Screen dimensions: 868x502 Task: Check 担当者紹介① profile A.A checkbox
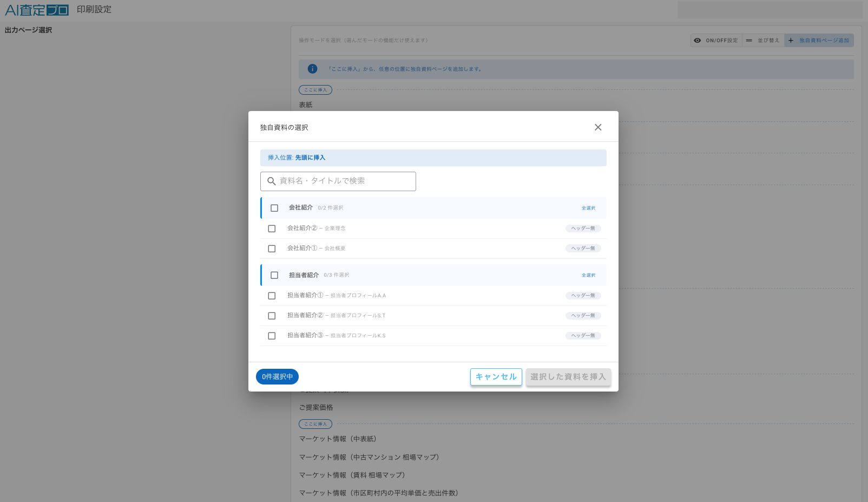tap(272, 296)
